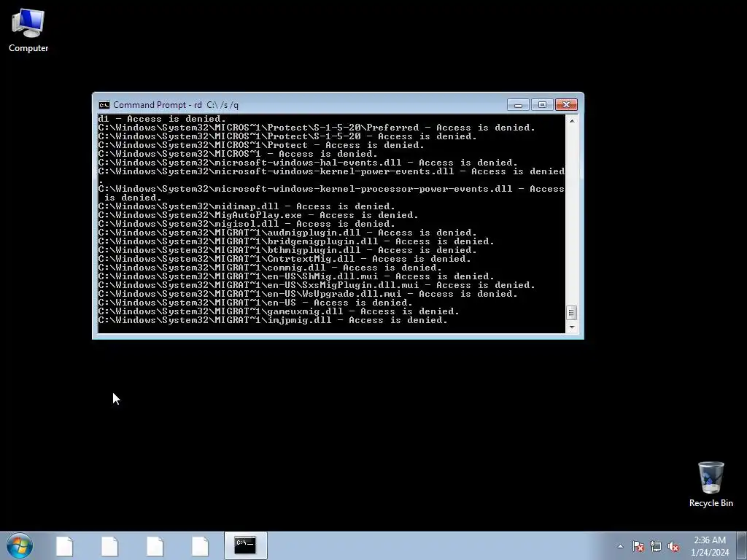Click the gameuxmig.dll output line
Viewport: 747px width, 560px height.
pos(279,311)
